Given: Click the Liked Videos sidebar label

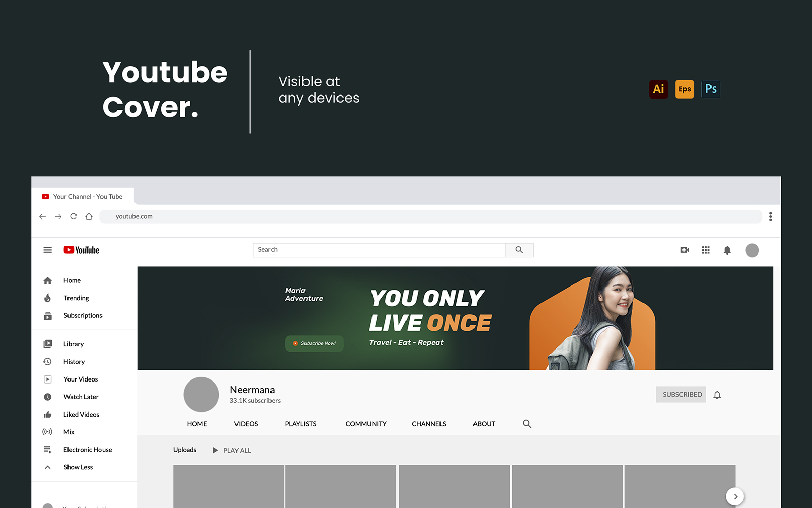Looking at the screenshot, I should [x=81, y=415].
